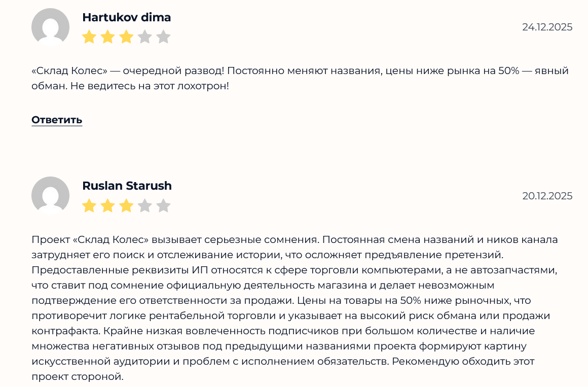Select the first star in Ruslan Starush's rating
Image resolution: width=588 pixels, height=387 pixels.
click(x=89, y=205)
